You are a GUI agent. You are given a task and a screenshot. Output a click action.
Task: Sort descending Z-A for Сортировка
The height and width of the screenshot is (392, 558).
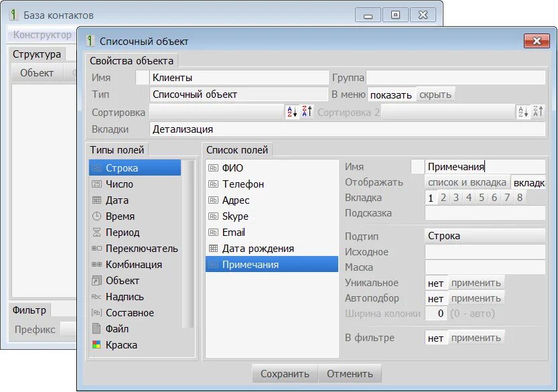307,112
